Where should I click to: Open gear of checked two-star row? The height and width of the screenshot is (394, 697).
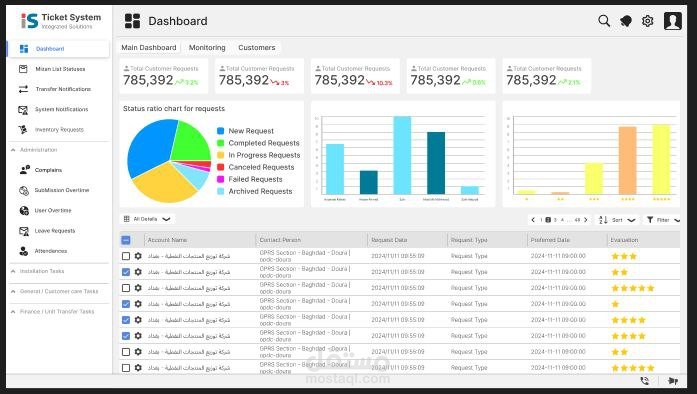pos(138,272)
